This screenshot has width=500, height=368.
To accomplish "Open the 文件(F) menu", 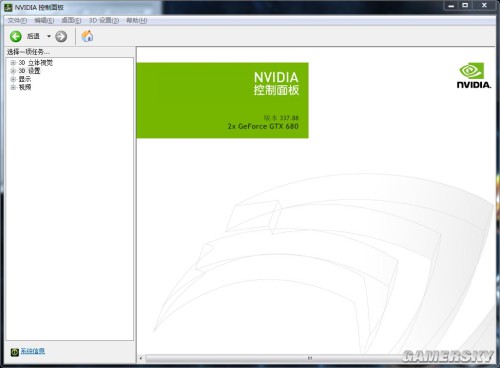I will click(17, 21).
